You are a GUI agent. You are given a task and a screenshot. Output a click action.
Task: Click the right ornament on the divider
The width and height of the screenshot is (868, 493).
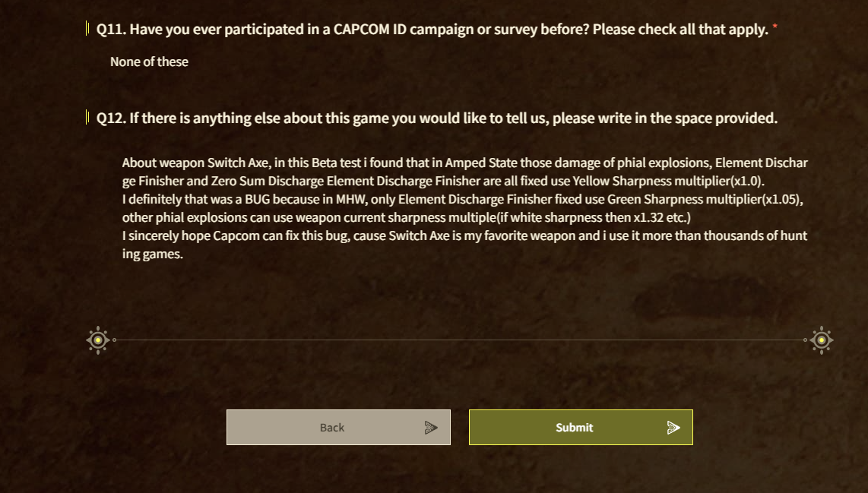tap(821, 340)
